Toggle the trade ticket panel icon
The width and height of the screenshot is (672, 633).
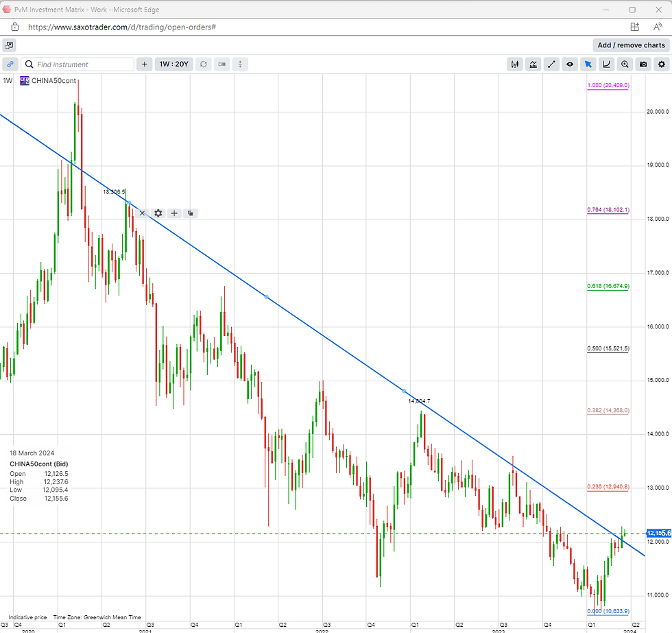pos(222,64)
